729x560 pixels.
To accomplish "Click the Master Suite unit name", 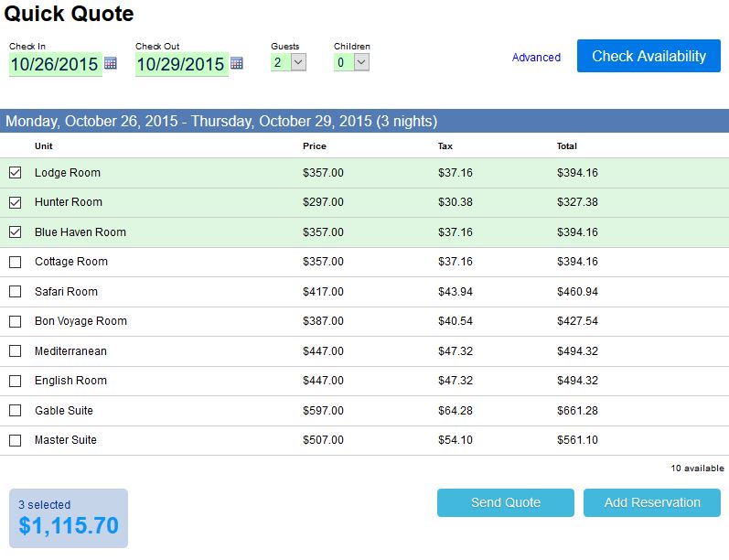I will [x=66, y=440].
